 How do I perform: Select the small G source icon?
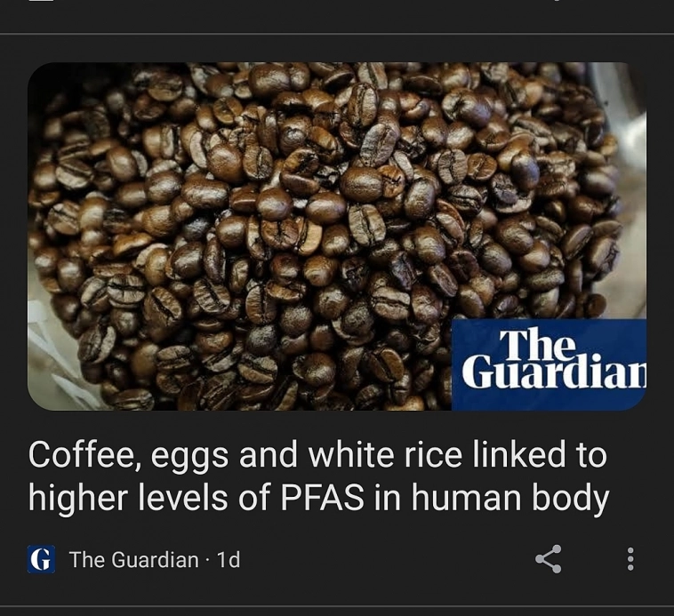coord(41,559)
